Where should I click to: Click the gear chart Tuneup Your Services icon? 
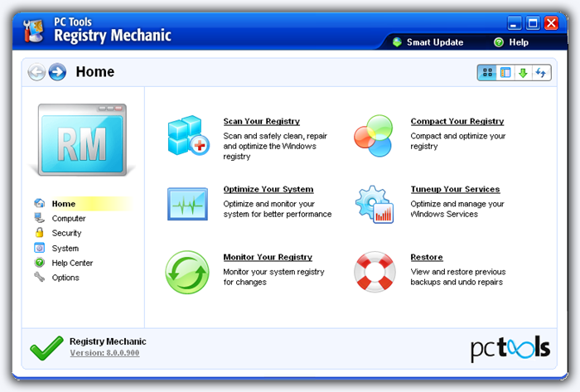(x=375, y=205)
